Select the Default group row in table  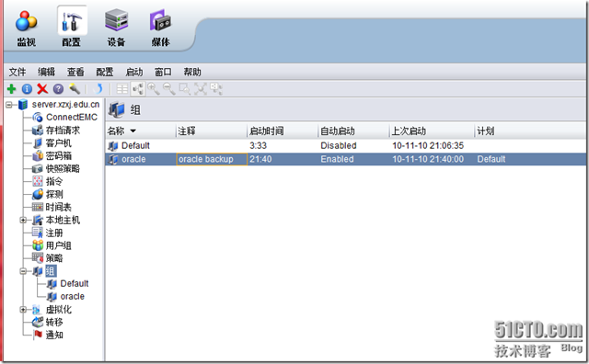346,145
